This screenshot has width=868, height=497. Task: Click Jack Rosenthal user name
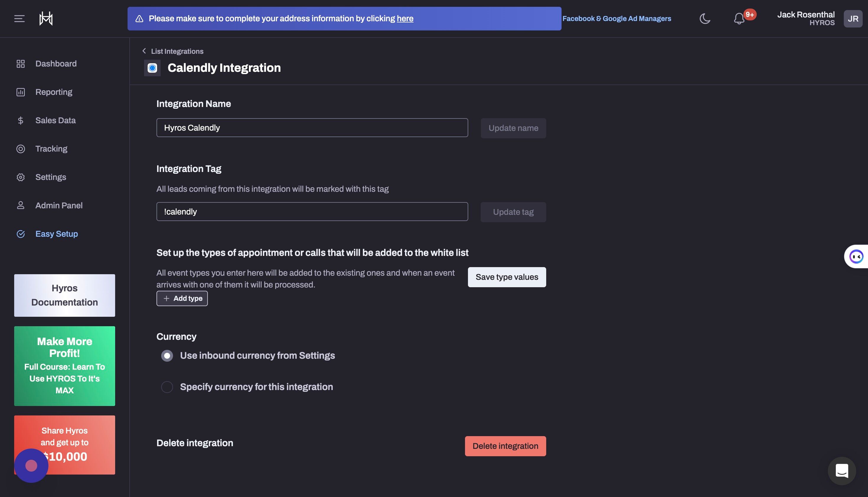pyautogui.click(x=806, y=15)
